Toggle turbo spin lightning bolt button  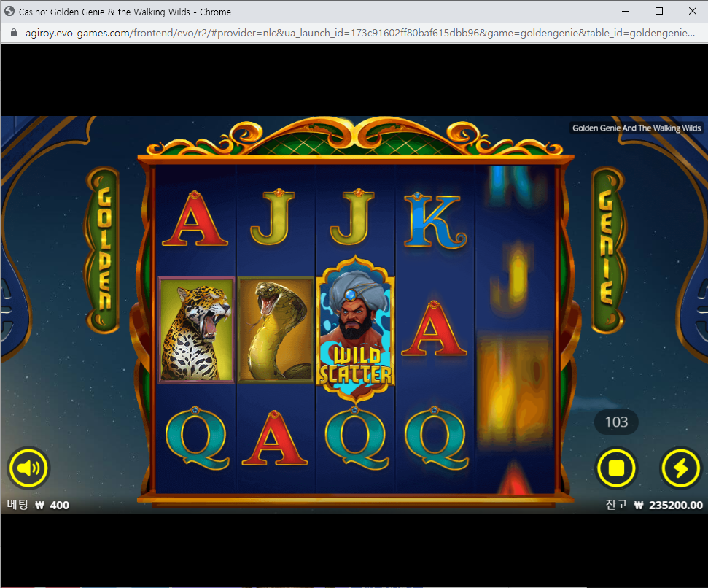(680, 468)
